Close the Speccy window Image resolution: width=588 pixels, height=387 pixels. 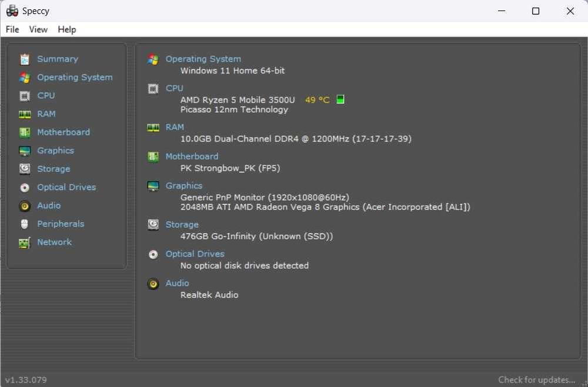pos(570,11)
